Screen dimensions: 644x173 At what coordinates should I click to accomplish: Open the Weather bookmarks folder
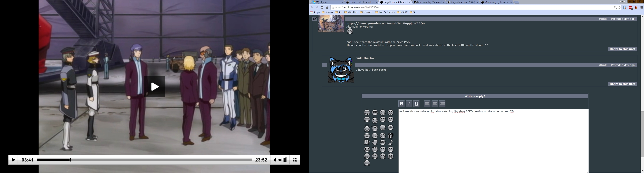(351, 12)
